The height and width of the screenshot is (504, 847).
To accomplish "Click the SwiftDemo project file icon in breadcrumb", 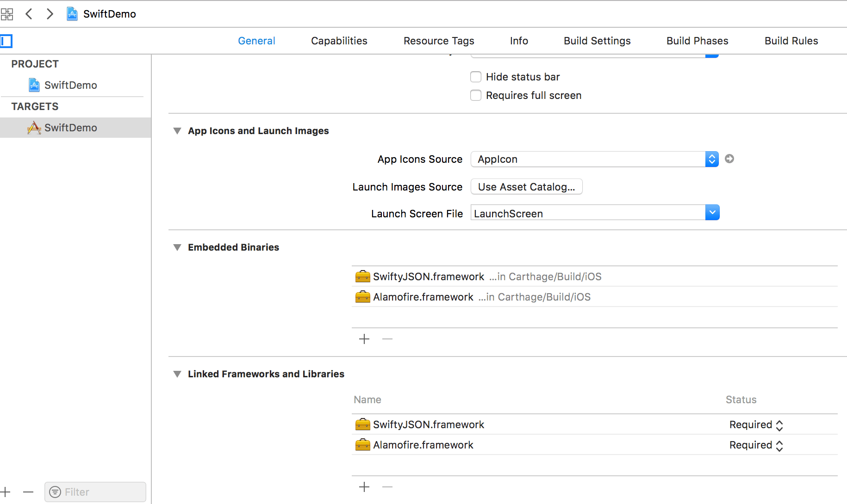I will pyautogui.click(x=72, y=14).
